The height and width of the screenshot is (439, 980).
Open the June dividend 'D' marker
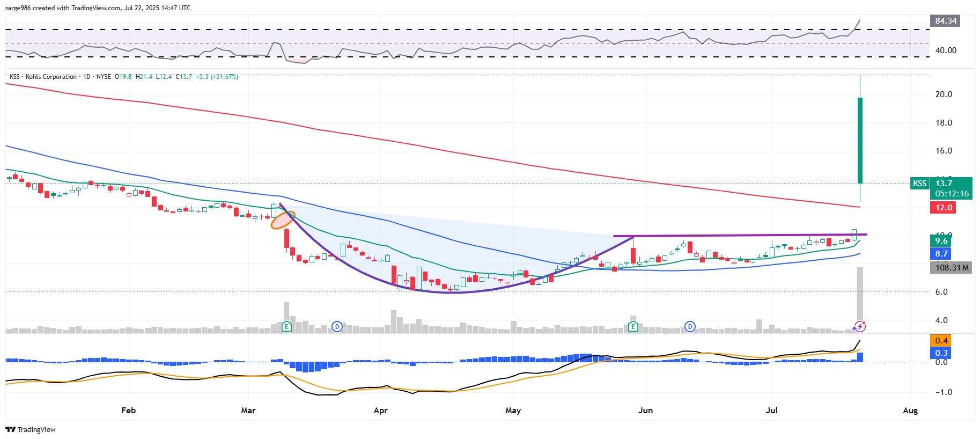click(x=690, y=326)
